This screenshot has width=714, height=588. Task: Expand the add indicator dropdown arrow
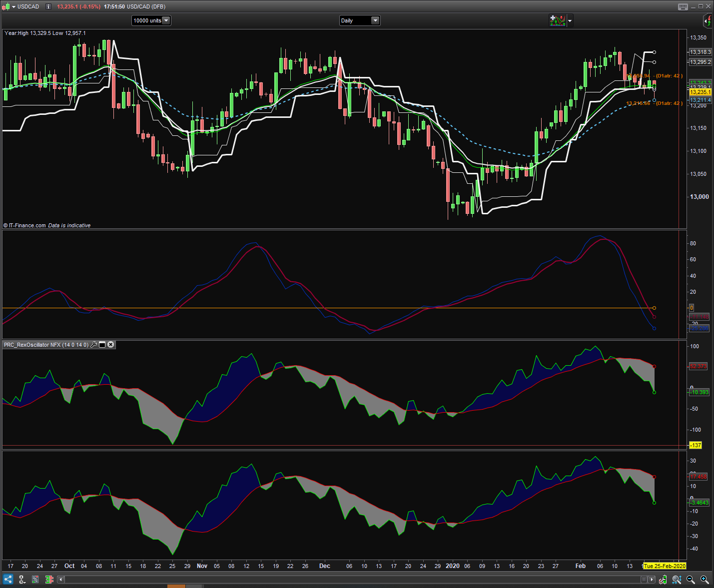click(x=570, y=21)
